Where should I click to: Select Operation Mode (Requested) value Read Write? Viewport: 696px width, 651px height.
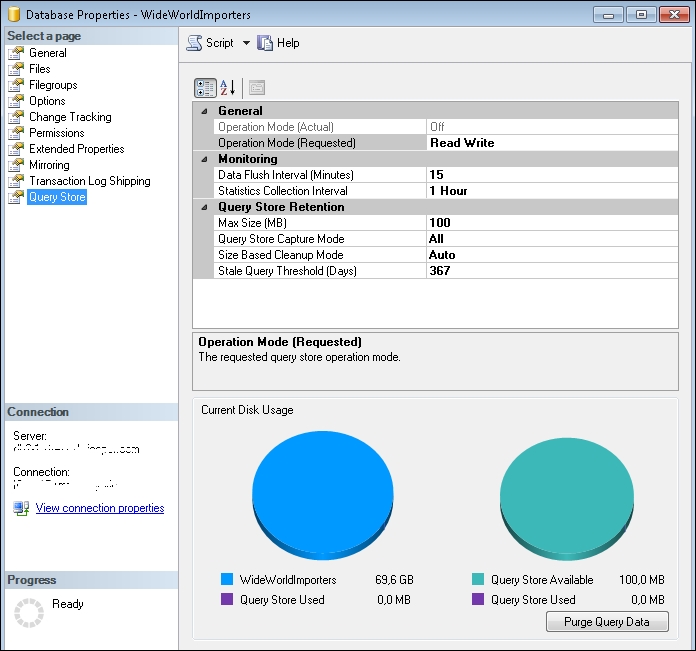coord(552,143)
